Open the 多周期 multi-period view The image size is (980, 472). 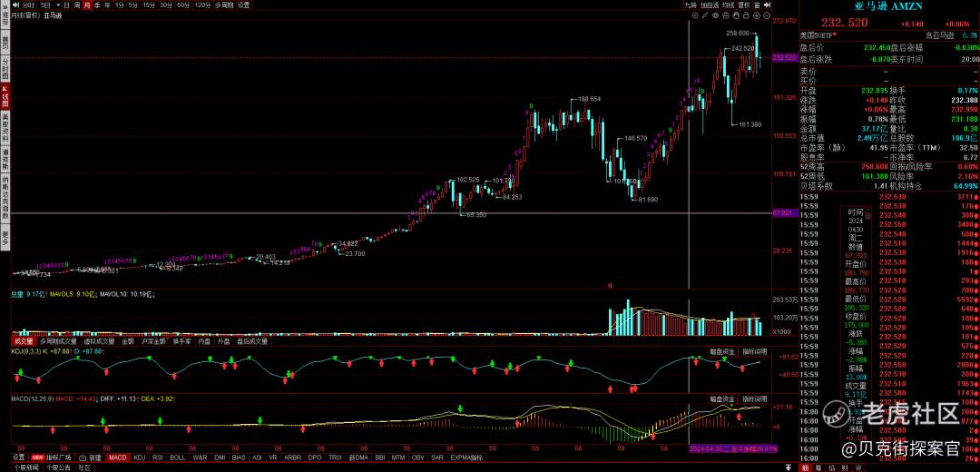click(225, 5)
